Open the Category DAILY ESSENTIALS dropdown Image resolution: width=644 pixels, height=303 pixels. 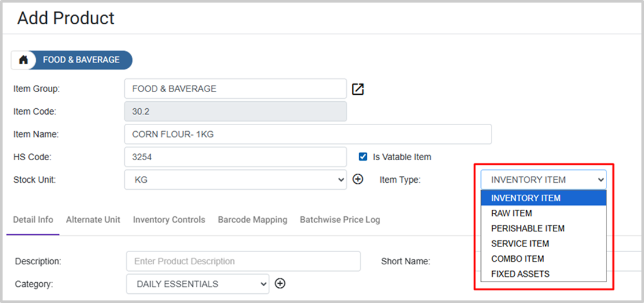[x=198, y=284]
